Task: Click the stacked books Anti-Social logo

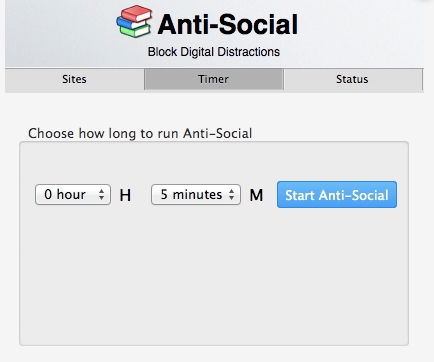Action: (135, 21)
